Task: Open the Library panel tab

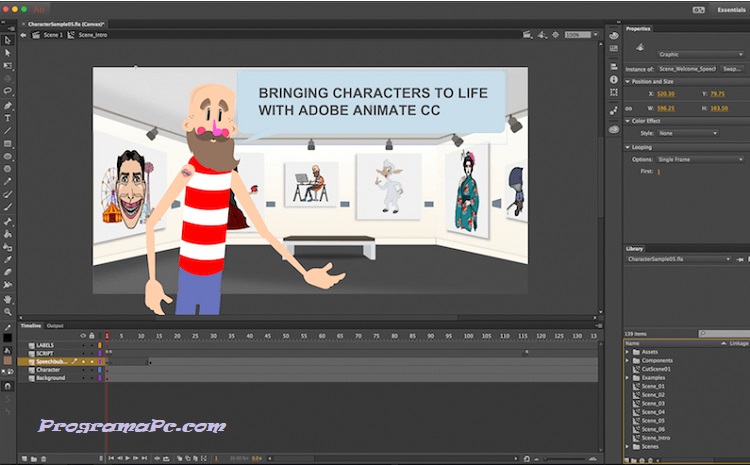Action: tap(636, 248)
